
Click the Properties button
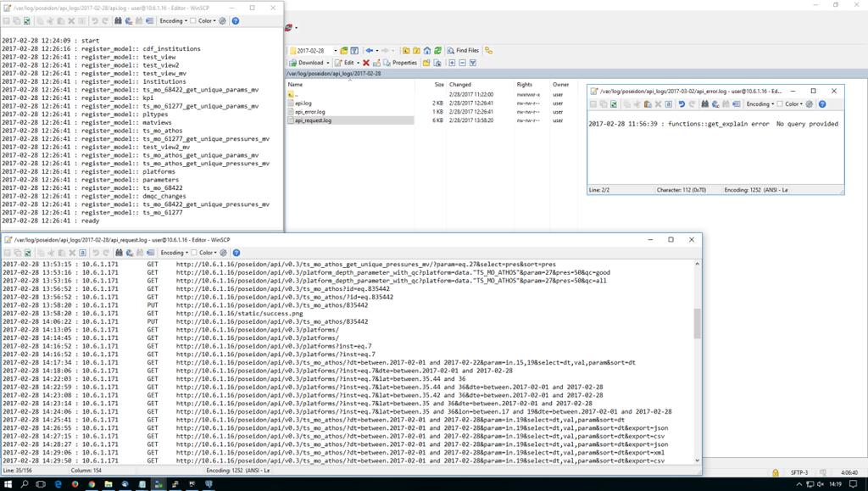click(401, 63)
